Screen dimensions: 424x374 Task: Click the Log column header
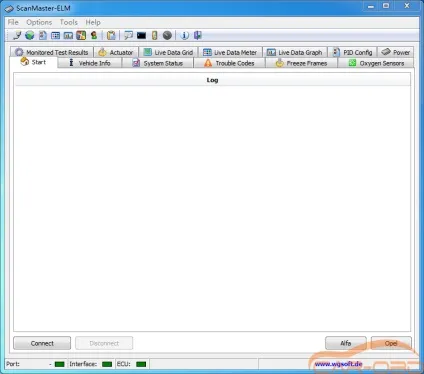[212, 80]
